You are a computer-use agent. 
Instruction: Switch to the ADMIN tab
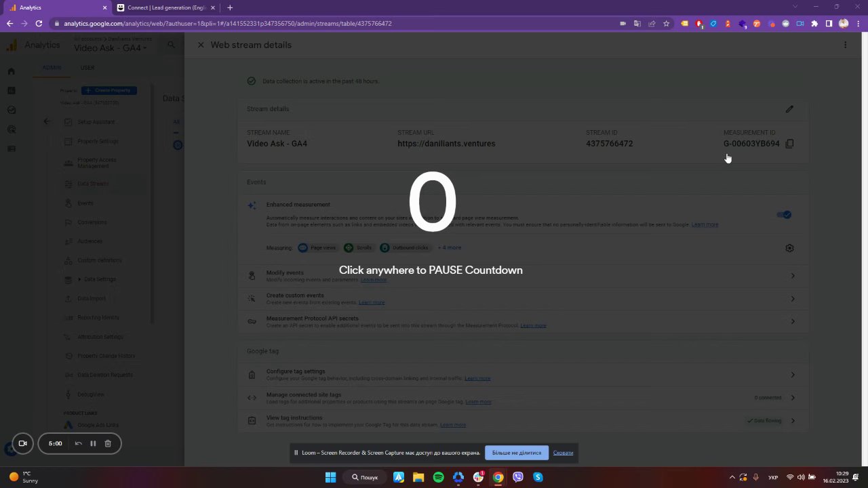(x=52, y=68)
